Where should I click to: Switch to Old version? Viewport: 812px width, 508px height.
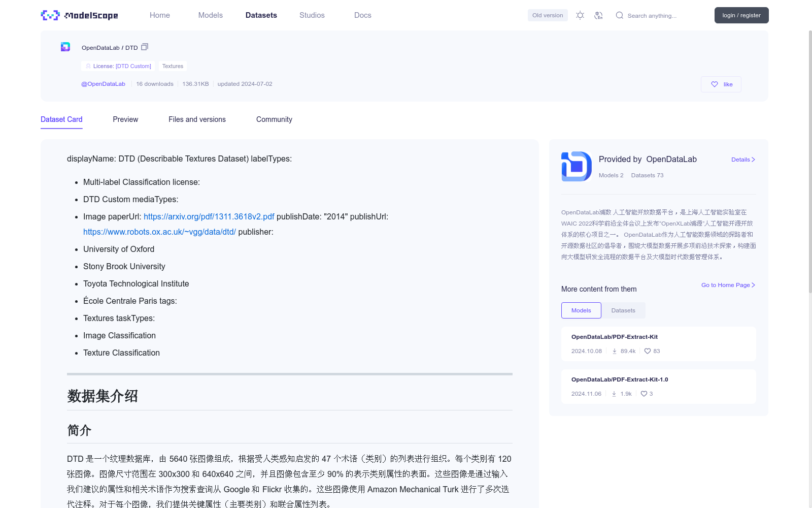[x=548, y=15]
